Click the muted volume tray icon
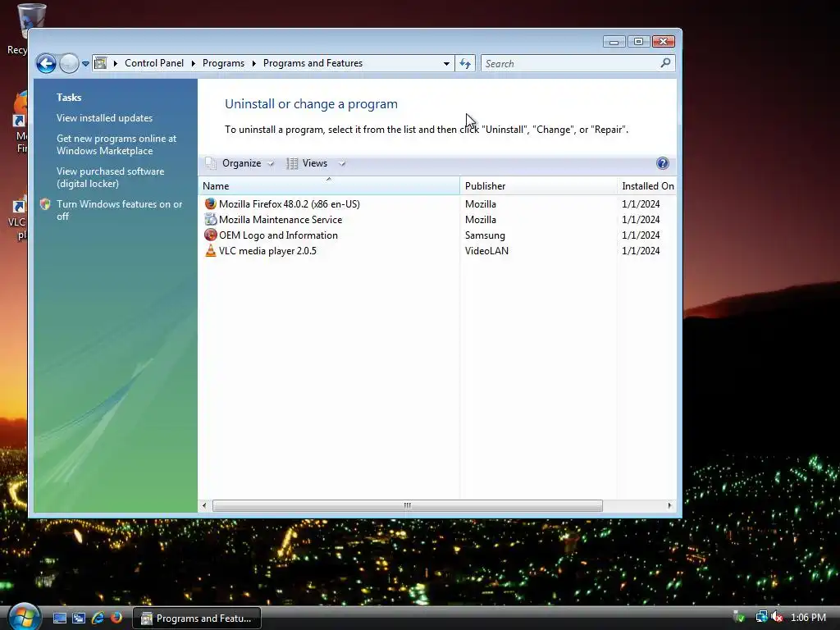This screenshot has height=630, width=840. coord(777,617)
